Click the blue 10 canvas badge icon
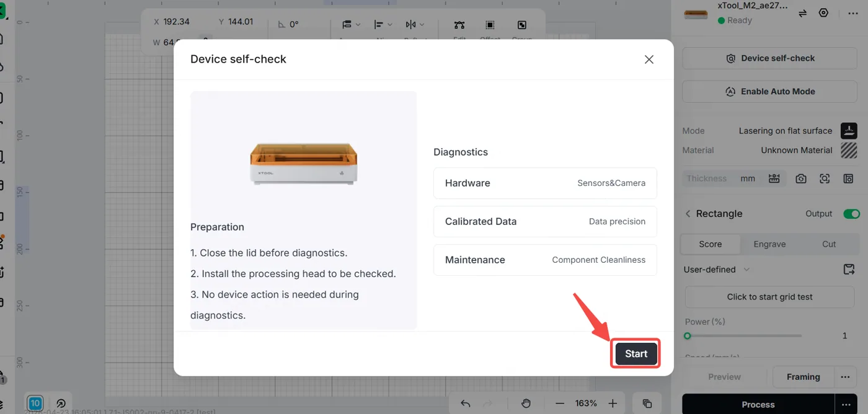 click(35, 403)
